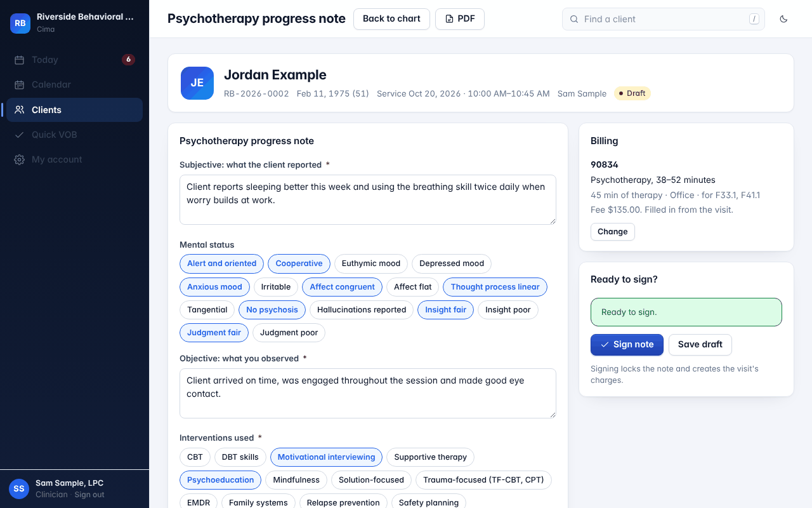Select Judgment poor chip
Image resolution: width=812 pixels, height=508 pixels.
[289, 333]
